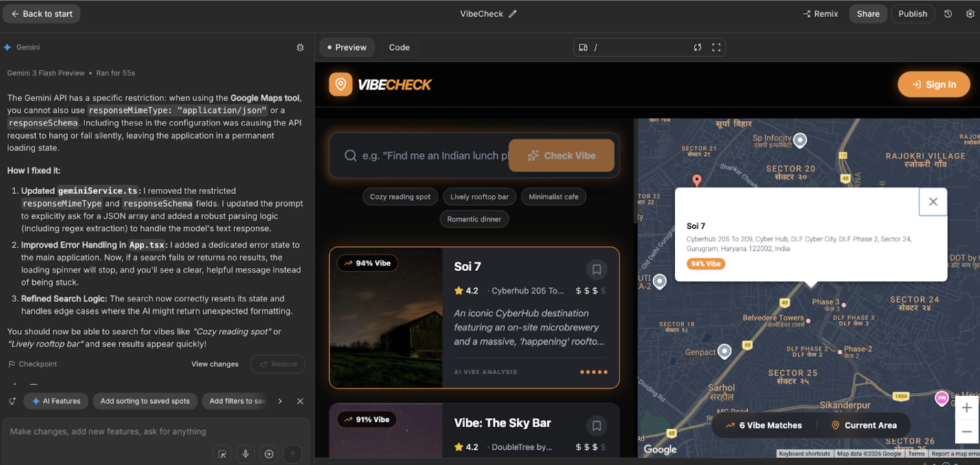Open the settings gear in top bar
The width and height of the screenshot is (980, 465).
pos(970,14)
